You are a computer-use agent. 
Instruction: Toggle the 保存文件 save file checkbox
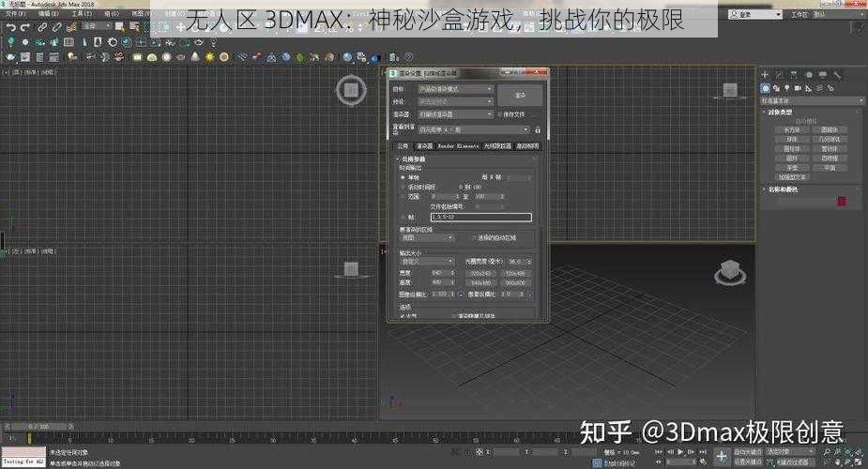(499, 114)
